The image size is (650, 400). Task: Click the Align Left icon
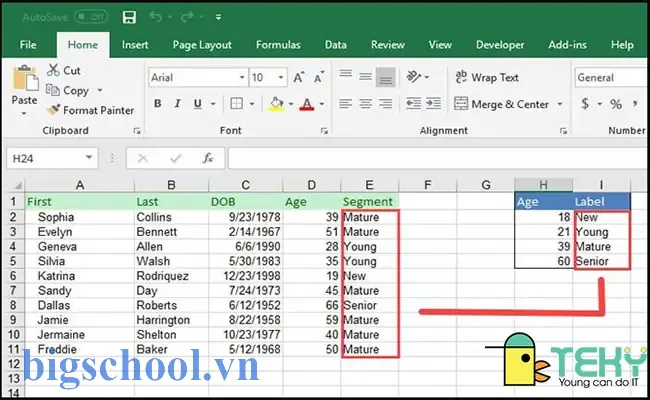click(x=345, y=104)
